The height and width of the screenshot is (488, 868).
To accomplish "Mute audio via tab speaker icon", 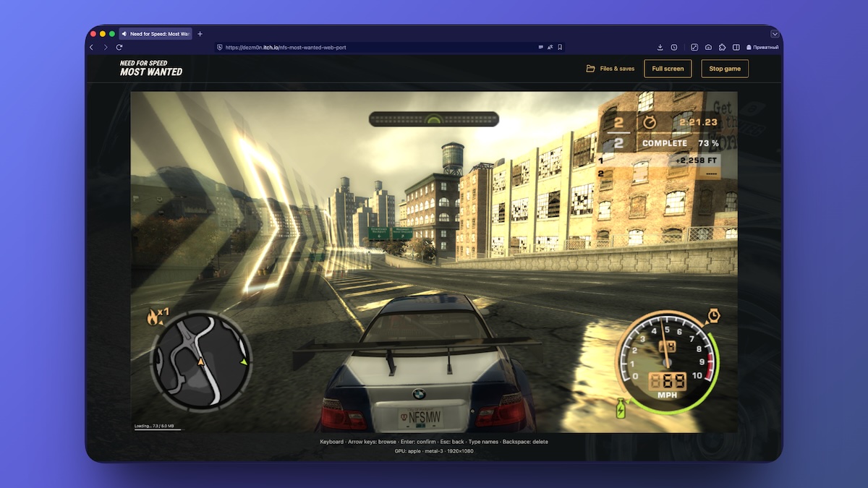I will 124,34.
